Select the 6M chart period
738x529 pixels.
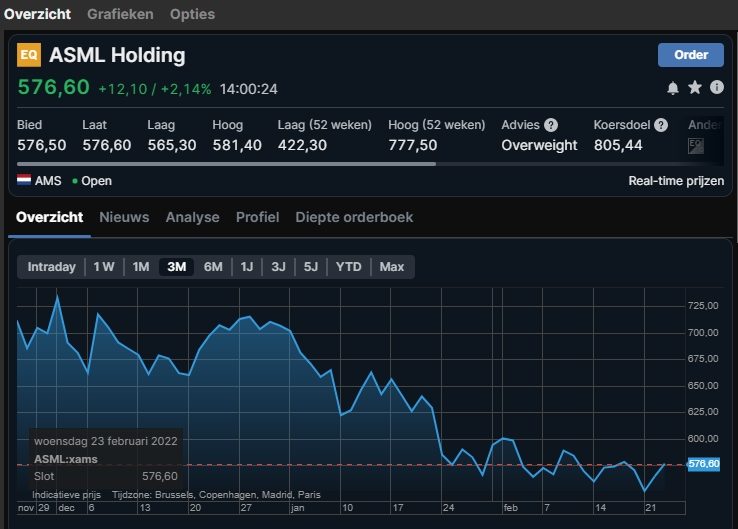click(213, 267)
